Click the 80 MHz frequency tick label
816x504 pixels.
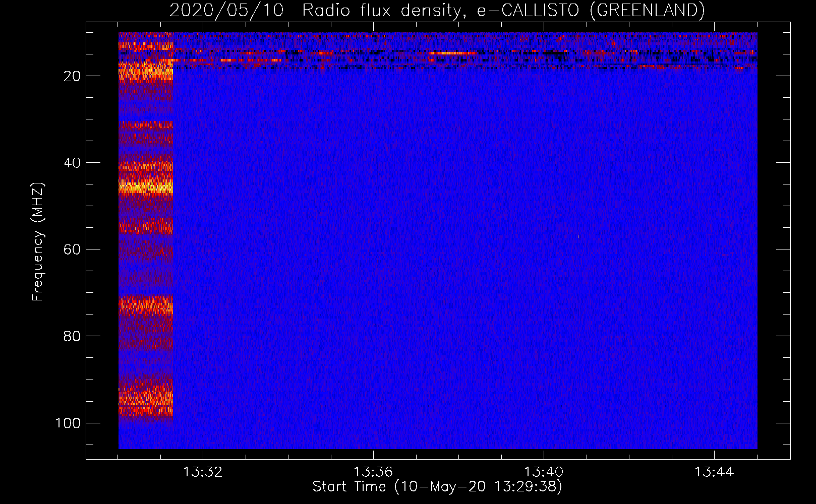pos(72,336)
